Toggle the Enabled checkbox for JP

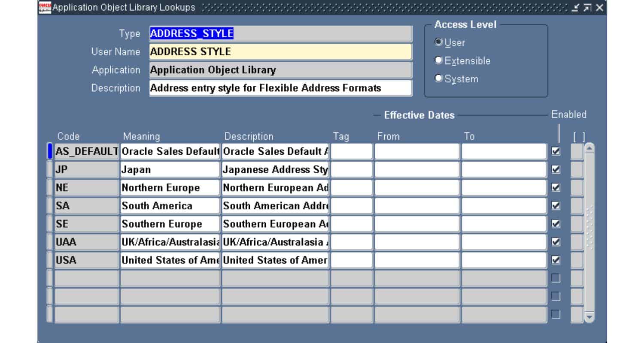point(556,169)
